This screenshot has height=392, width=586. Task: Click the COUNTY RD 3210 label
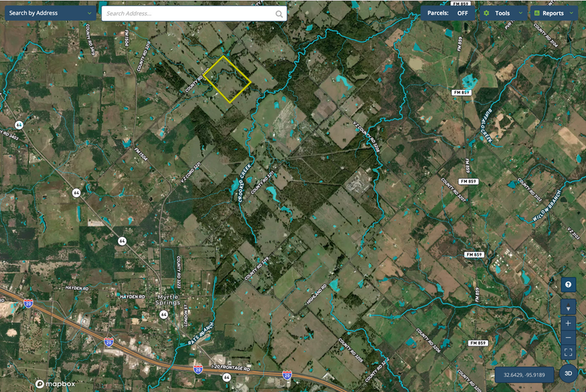pos(144,57)
